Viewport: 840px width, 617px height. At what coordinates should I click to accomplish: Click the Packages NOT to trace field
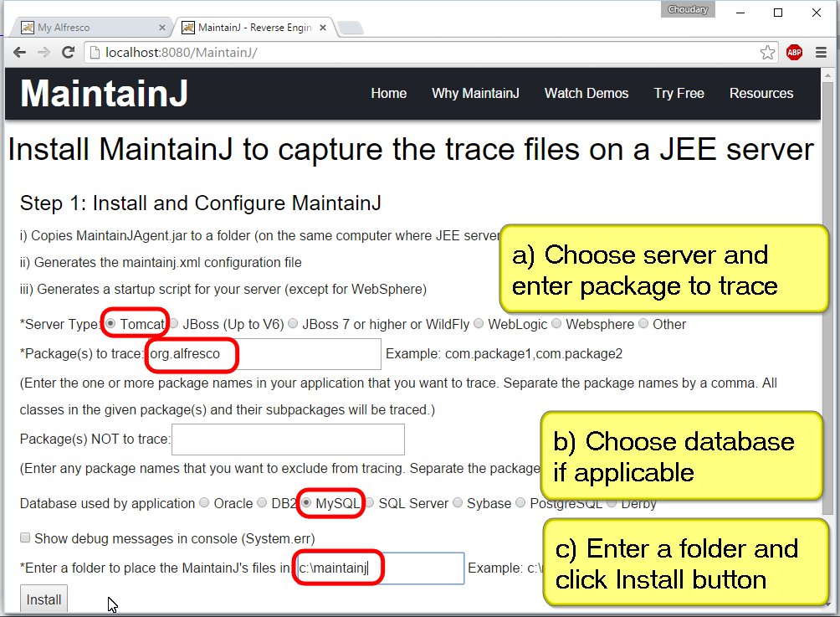288,440
